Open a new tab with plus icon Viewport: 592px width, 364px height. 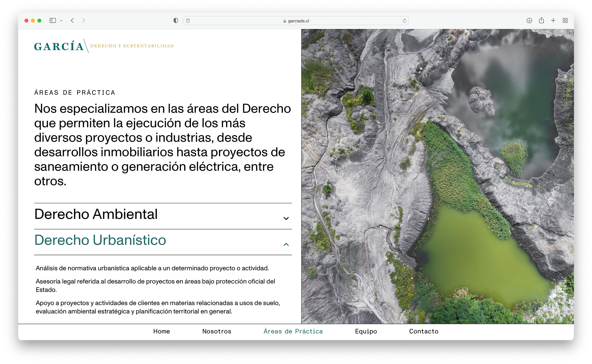(553, 21)
